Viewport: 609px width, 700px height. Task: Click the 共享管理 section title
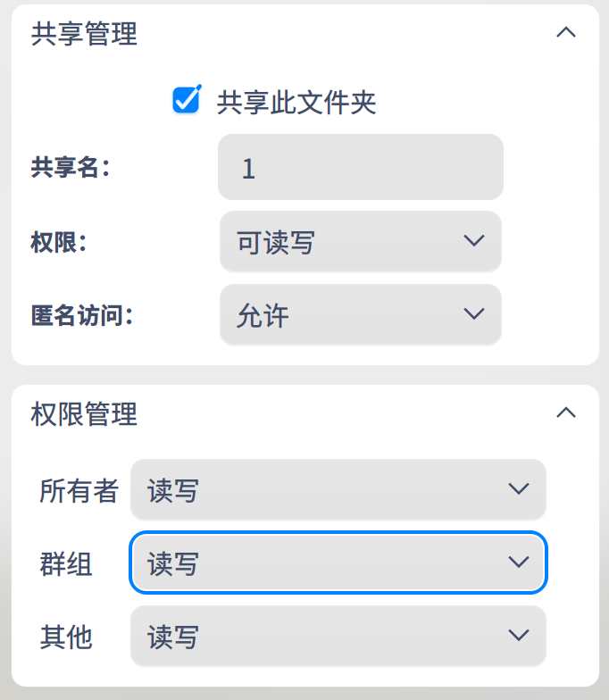point(84,34)
